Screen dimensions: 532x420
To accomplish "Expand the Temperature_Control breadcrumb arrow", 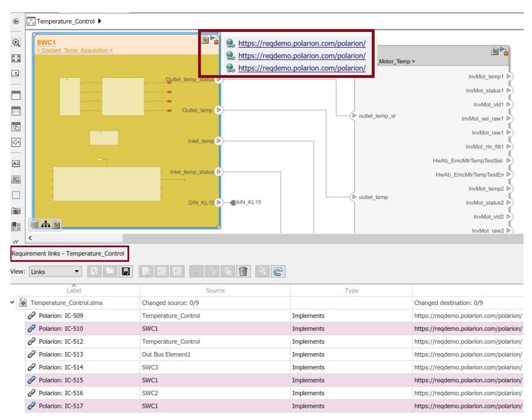I will pyautogui.click(x=100, y=21).
